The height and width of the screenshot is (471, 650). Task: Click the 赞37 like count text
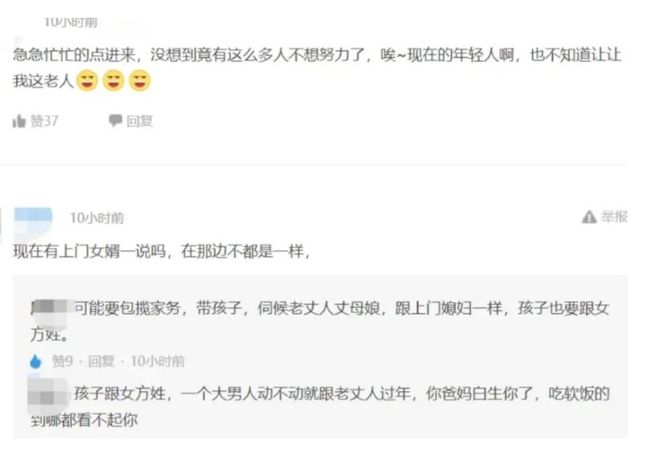pyautogui.click(x=44, y=121)
